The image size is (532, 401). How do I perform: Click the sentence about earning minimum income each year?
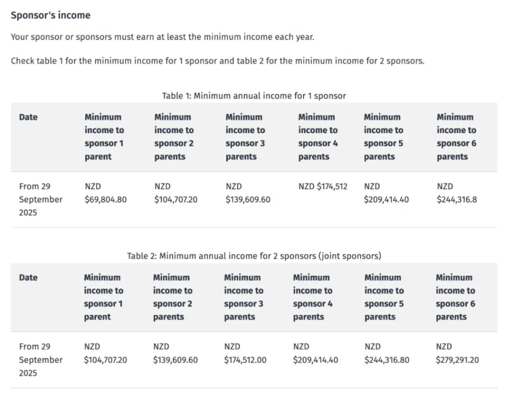pyautogui.click(x=162, y=37)
